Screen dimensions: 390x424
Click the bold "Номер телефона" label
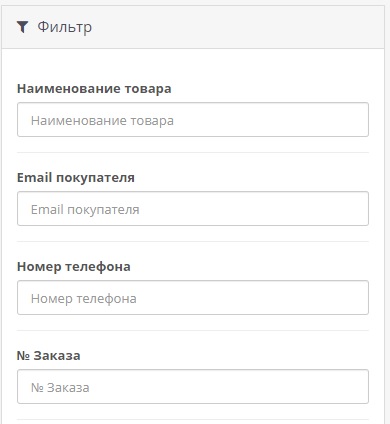point(74,267)
